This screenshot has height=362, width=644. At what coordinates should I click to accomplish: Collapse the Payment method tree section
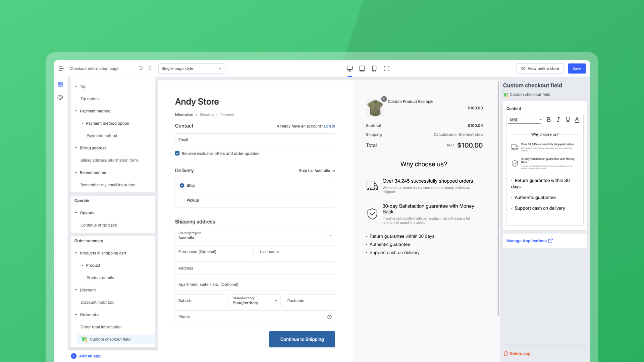(x=76, y=111)
